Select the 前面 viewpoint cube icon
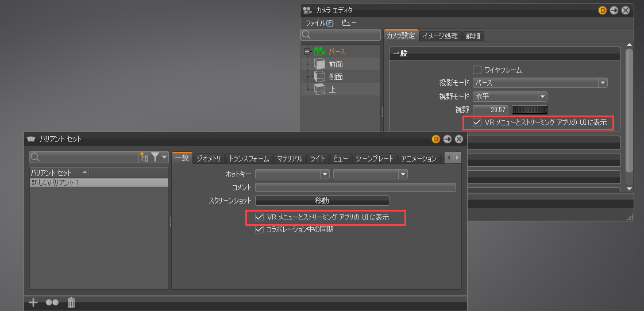The height and width of the screenshot is (311, 644). point(319,64)
